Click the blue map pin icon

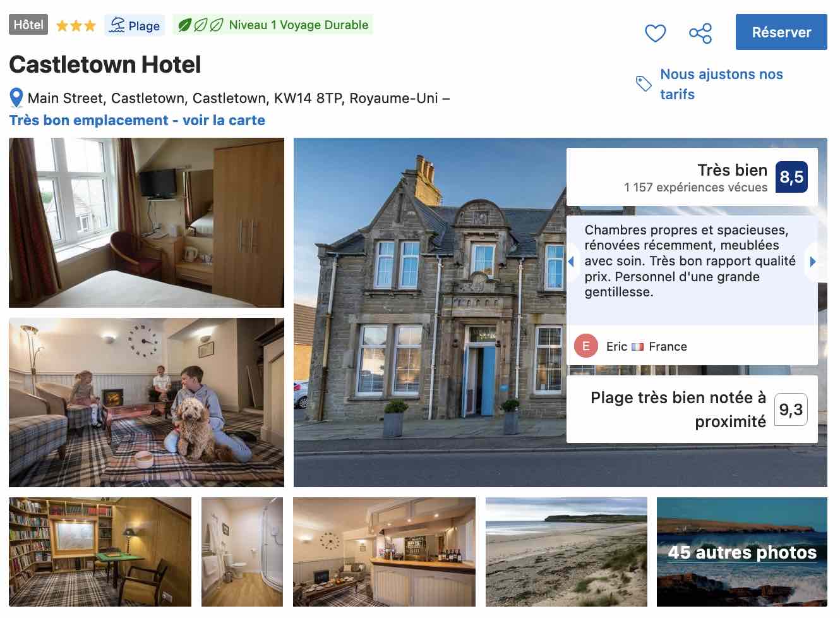point(16,98)
